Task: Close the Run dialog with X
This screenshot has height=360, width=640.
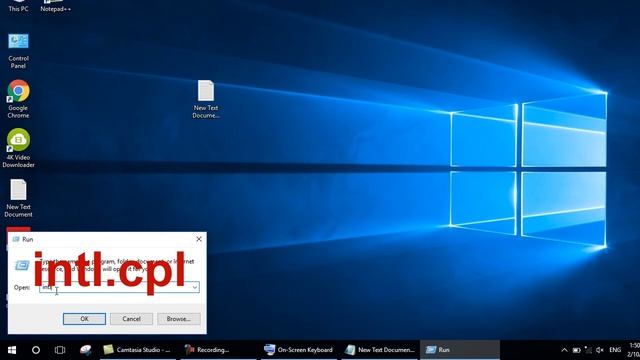Action: tap(199, 239)
